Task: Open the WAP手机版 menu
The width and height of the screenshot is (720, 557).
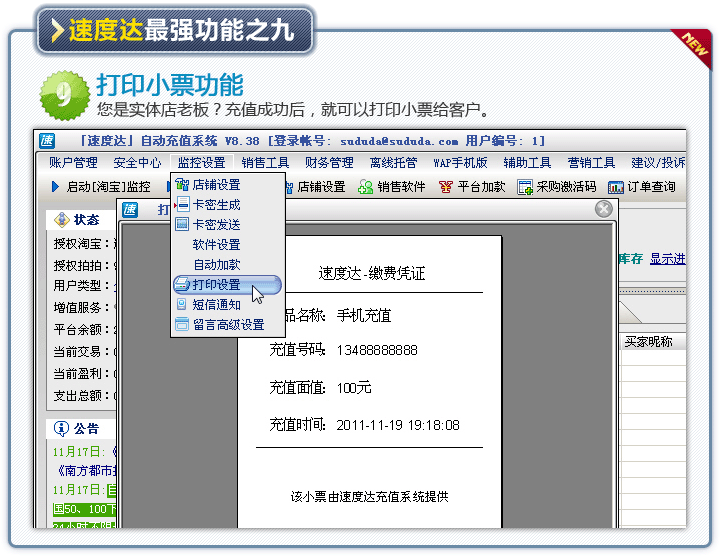Action: click(460, 163)
